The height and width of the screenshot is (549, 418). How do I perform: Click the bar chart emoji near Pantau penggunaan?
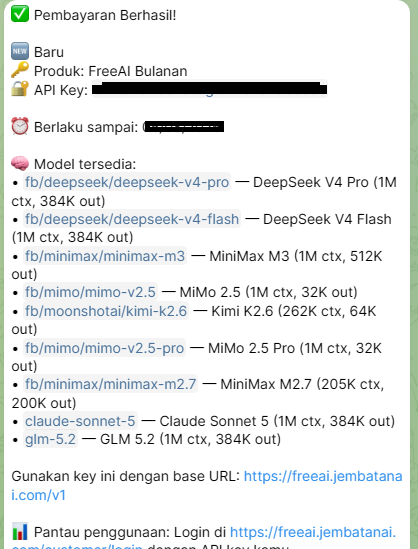[x=20, y=531]
